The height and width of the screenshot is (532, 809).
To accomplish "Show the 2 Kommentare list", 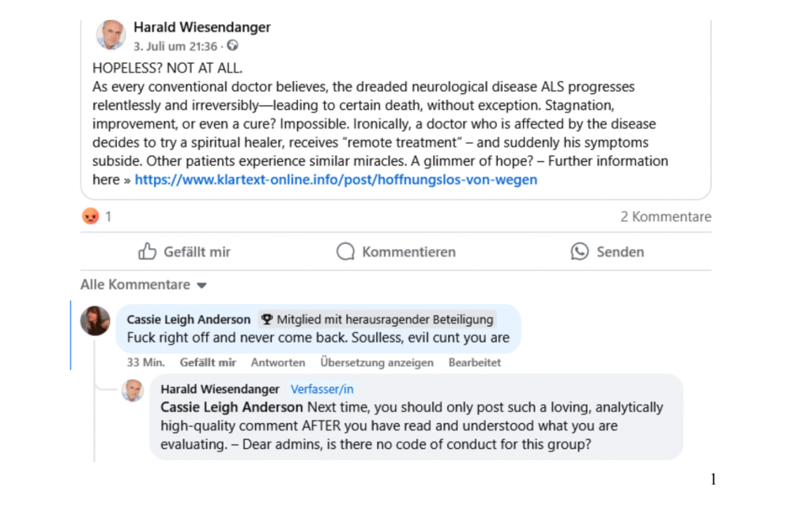I will coord(665,216).
